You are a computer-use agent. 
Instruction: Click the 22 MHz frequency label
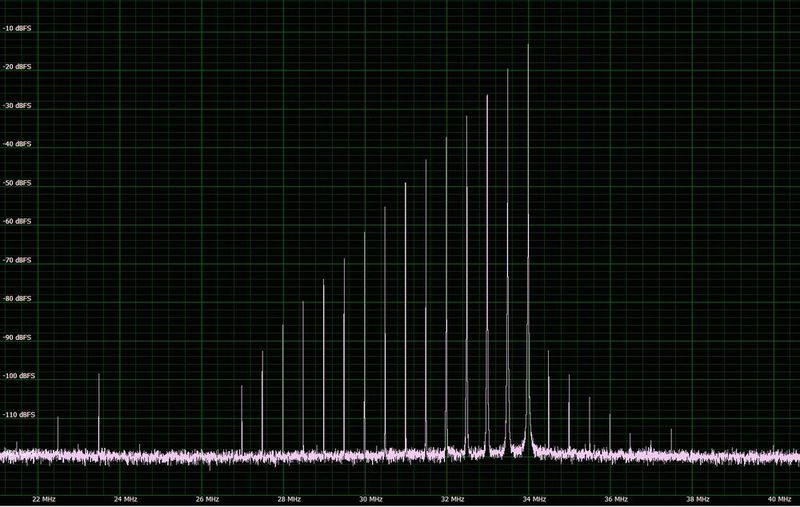pos(44,499)
